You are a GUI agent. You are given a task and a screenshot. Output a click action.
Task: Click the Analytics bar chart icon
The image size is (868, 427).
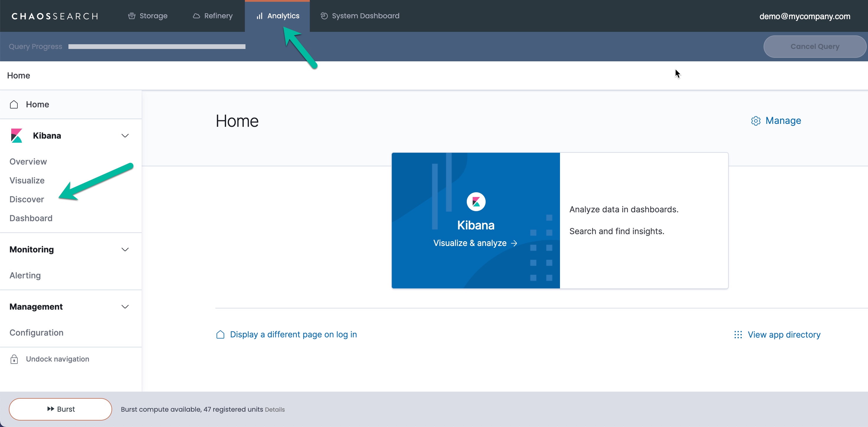259,16
